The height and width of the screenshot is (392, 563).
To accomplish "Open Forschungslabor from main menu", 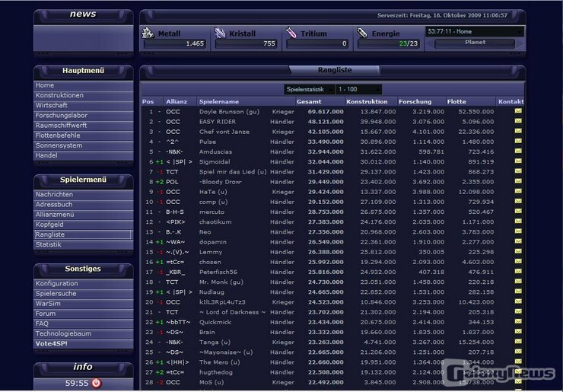I will (x=83, y=116).
